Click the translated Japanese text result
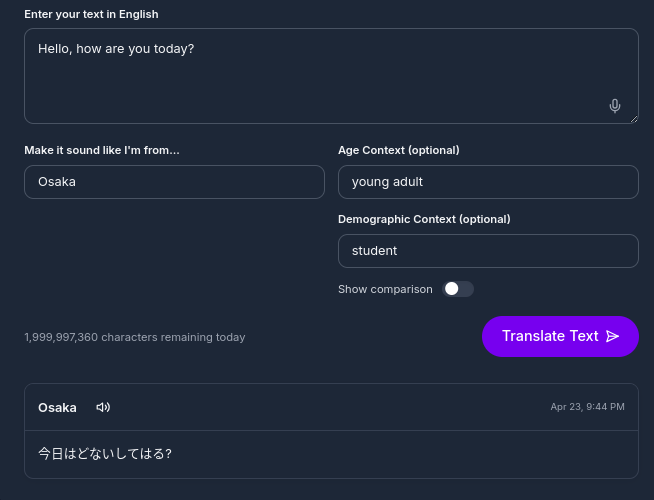The image size is (654, 500). (x=105, y=454)
